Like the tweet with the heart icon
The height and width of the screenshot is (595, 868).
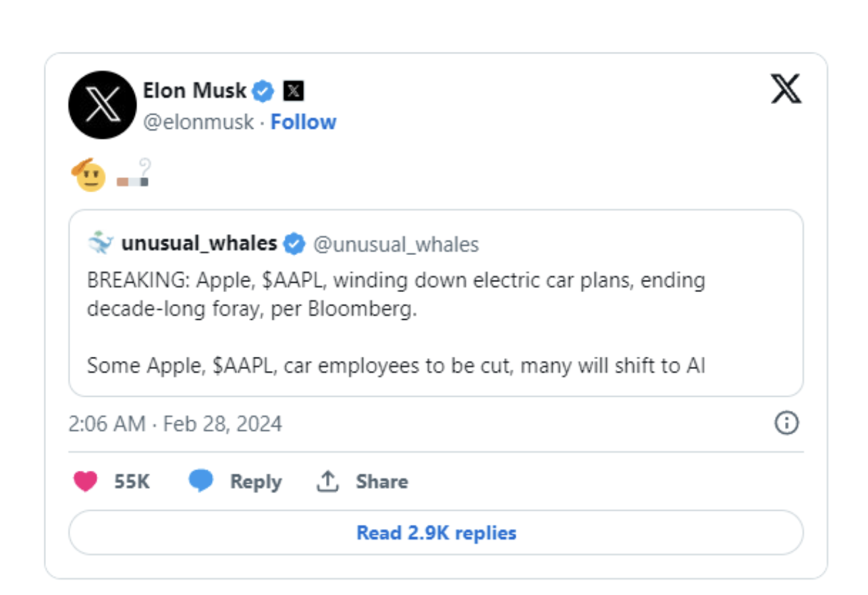pyautogui.click(x=86, y=481)
